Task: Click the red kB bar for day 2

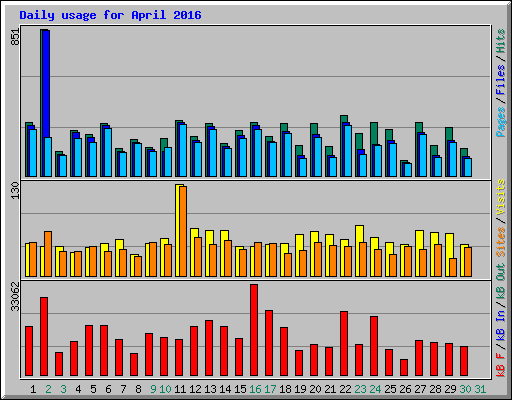Action: pyautogui.click(x=44, y=337)
